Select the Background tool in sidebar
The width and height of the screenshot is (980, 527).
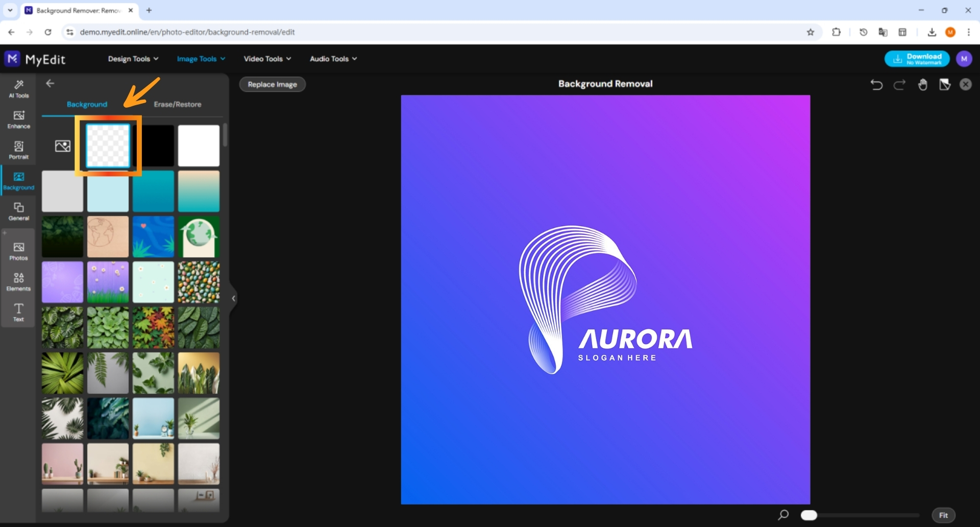[x=18, y=181]
